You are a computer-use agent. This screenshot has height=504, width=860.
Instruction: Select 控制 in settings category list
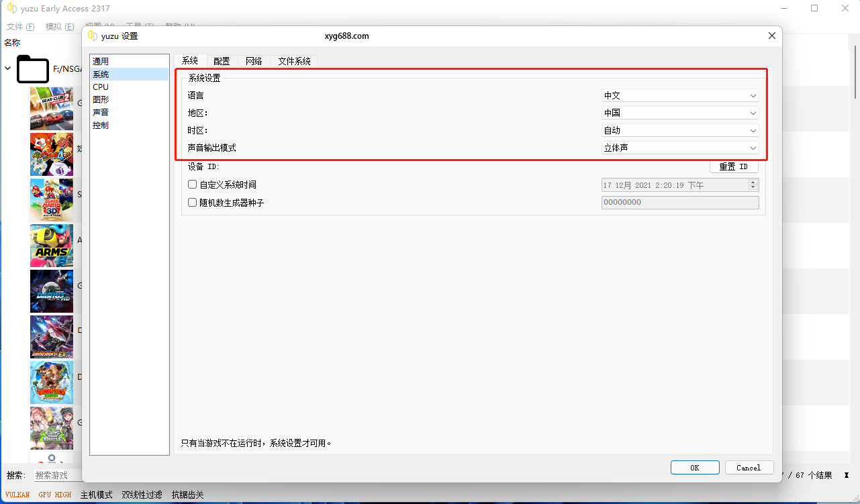pyautogui.click(x=130, y=125)
